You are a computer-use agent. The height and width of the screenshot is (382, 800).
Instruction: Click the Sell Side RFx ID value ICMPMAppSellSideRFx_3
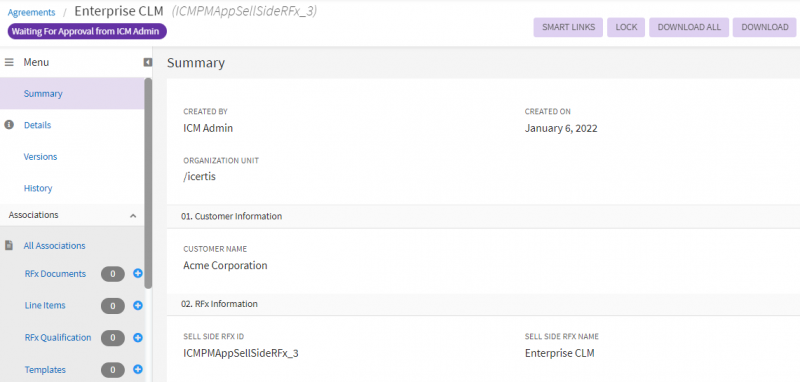pos(241,353)
